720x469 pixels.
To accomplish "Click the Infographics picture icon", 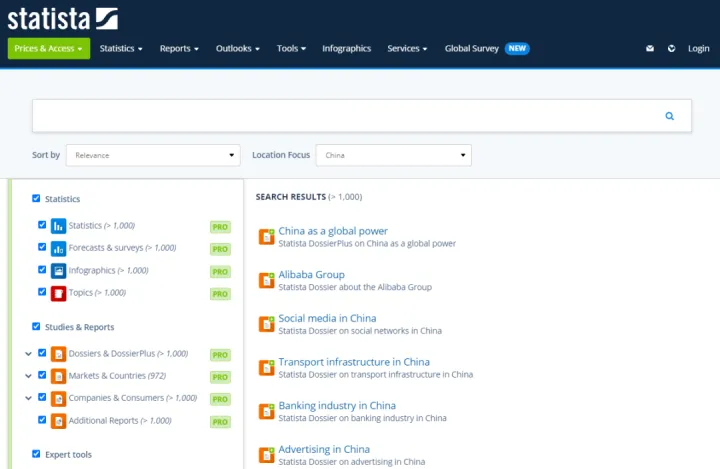I will click(x=58, y=271).
